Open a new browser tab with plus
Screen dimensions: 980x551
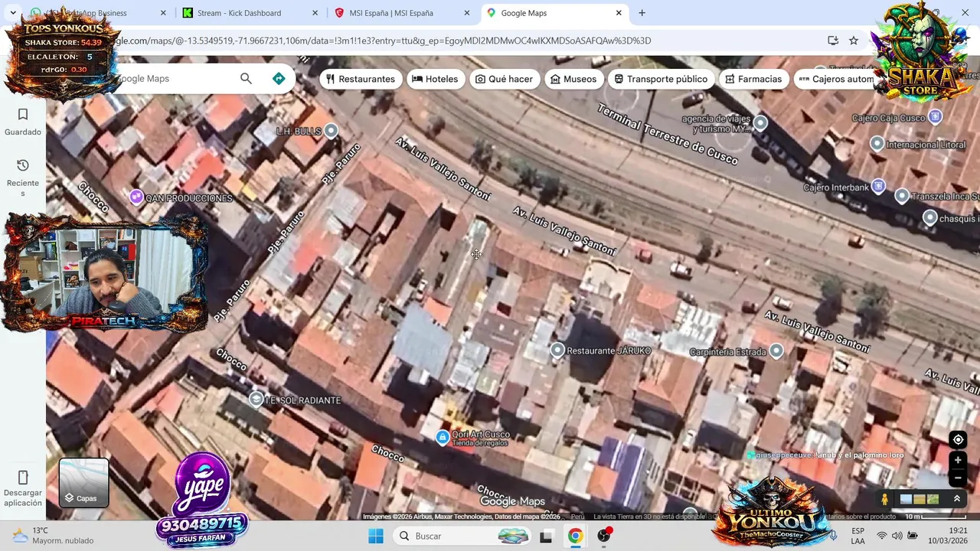point(642,13)
